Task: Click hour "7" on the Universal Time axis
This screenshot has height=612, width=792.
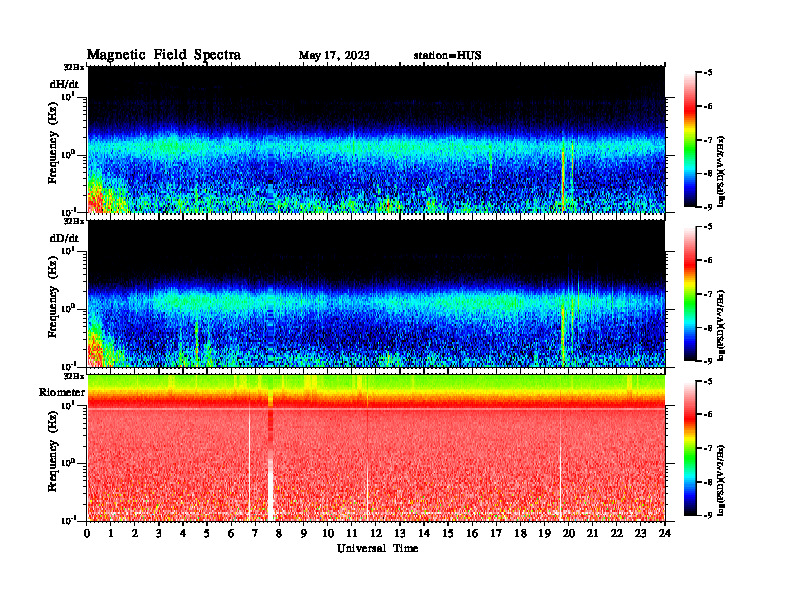Action: pos(255,533)
